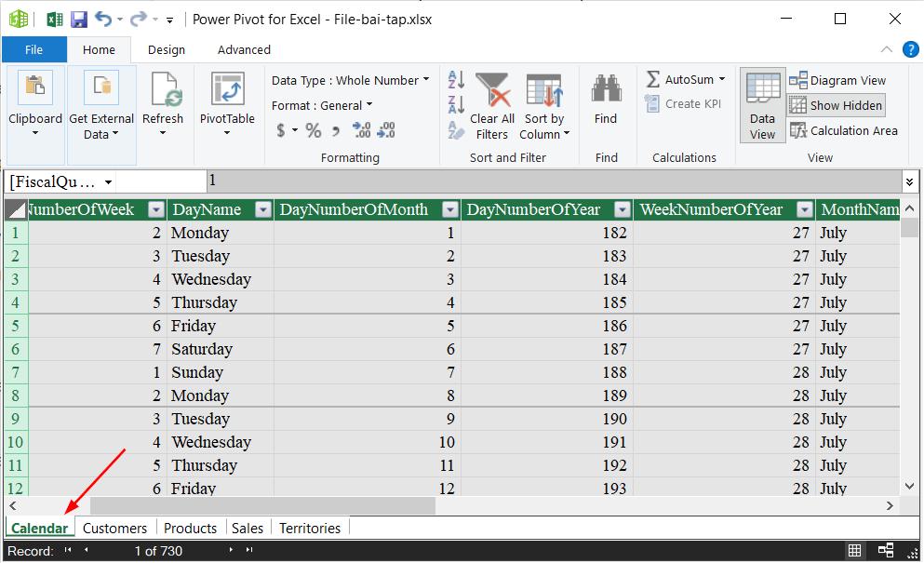The image size is (924, 563).
Task: Toggle the Show Hidden option
Action: [836, 105]
